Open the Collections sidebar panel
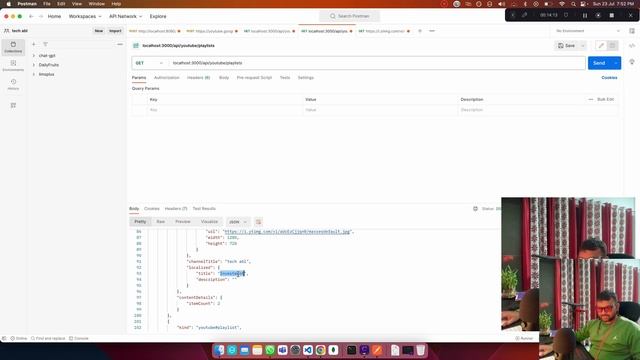 (x=13, y=47)
